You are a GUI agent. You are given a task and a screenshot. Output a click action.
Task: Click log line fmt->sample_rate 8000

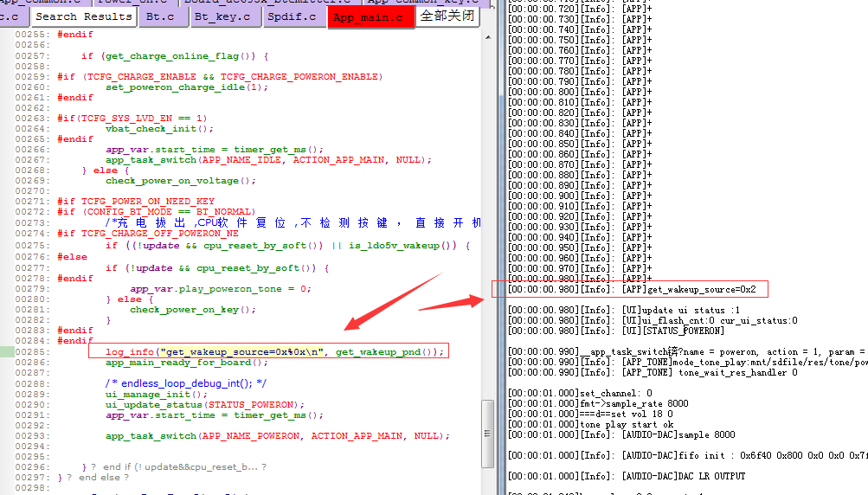tap(598, 403)
